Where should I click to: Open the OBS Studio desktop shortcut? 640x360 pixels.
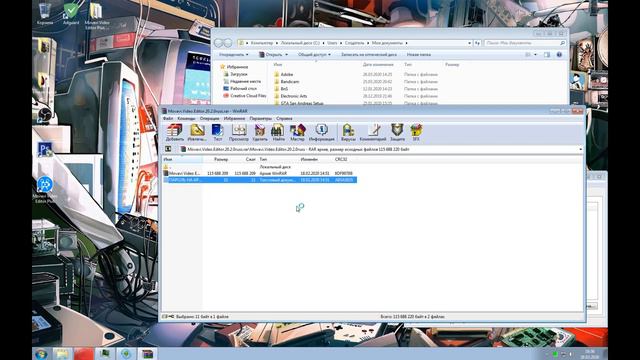coord(44,115)
